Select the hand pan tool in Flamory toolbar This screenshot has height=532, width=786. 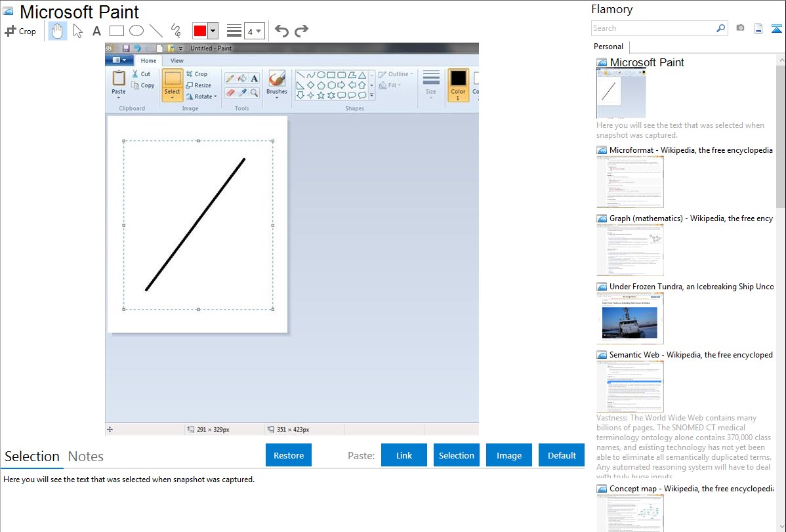coord(58,31)
